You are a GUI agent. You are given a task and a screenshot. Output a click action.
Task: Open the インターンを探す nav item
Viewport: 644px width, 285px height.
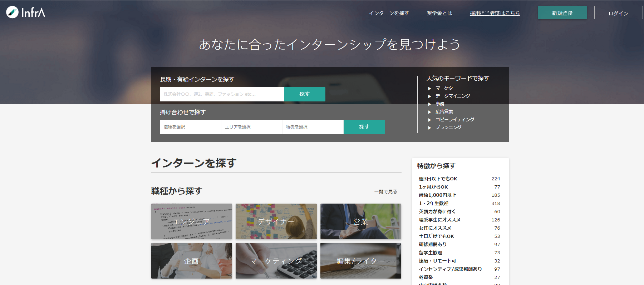pyautogui.click(x=389, y=13)
